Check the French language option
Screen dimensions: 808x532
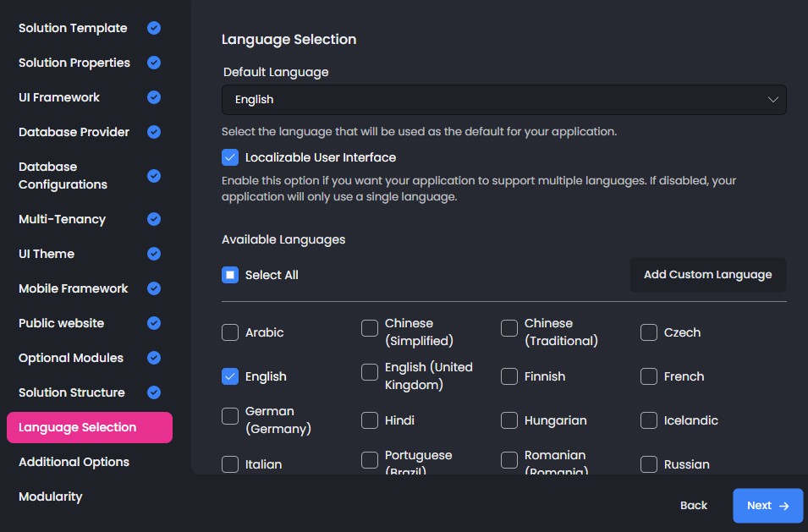[x=649, y=376]
